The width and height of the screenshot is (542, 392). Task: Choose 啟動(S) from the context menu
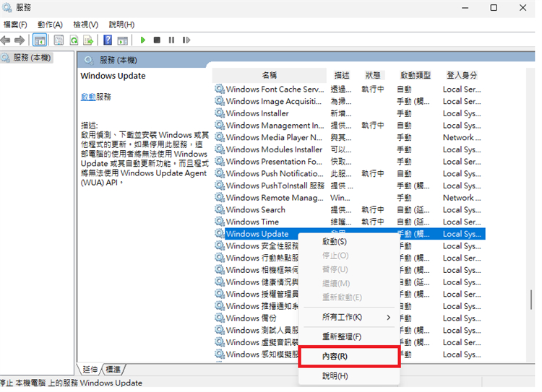pos(349,242)
